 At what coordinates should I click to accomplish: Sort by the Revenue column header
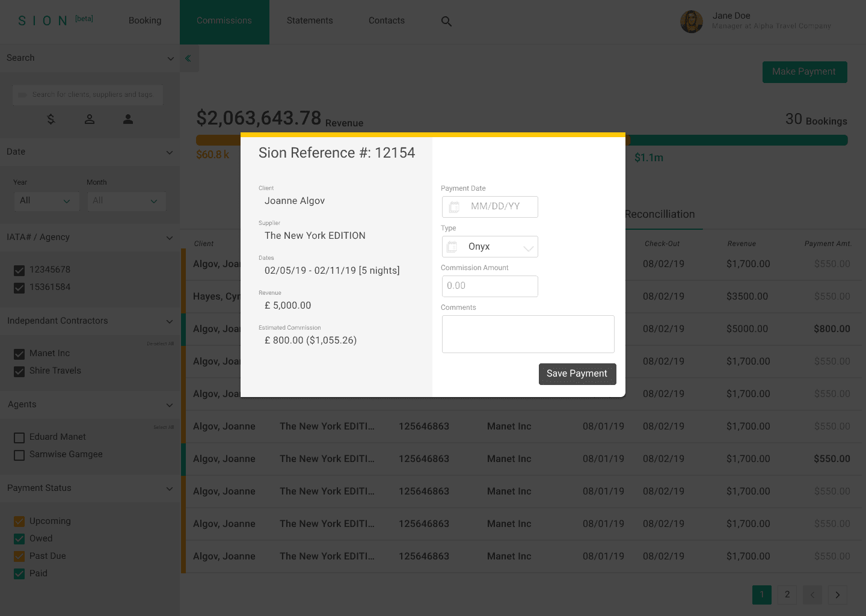(x=742, y=244)
